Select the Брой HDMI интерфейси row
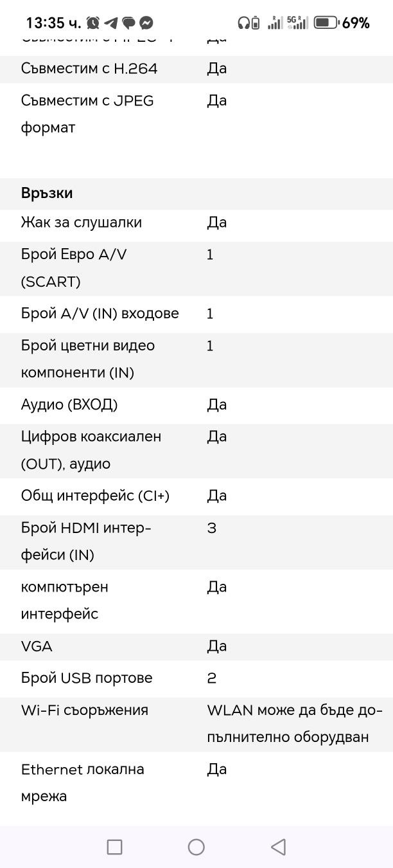Image resolution: width=393 pixels, height=868 pixels. coord(197,542)
